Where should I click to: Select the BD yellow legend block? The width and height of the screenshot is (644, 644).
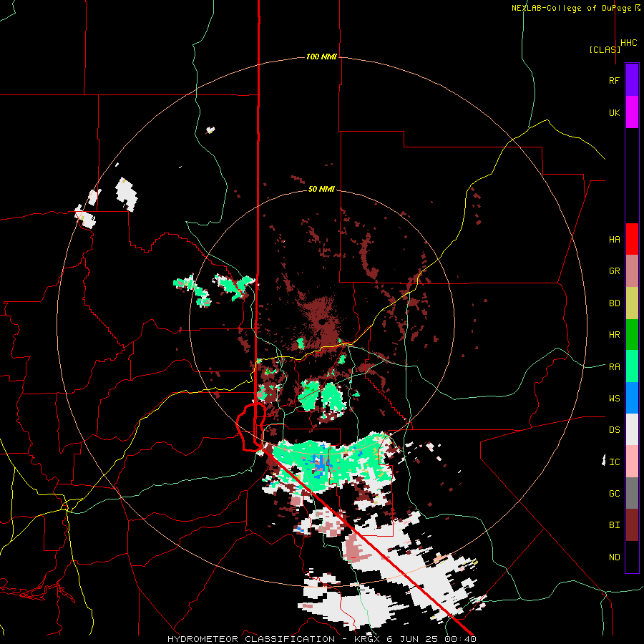(x=632, y=303)
